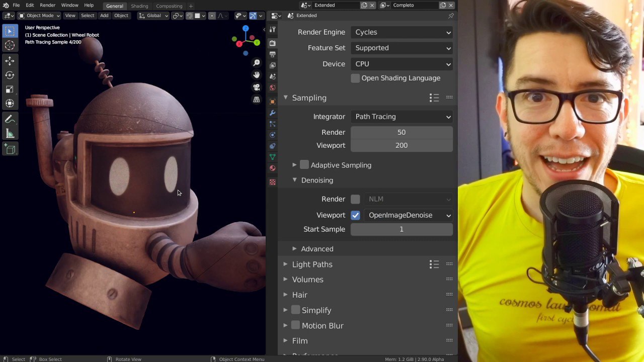
Task: Open the Integrator Path Tracing dropdown
Action: 401,117
